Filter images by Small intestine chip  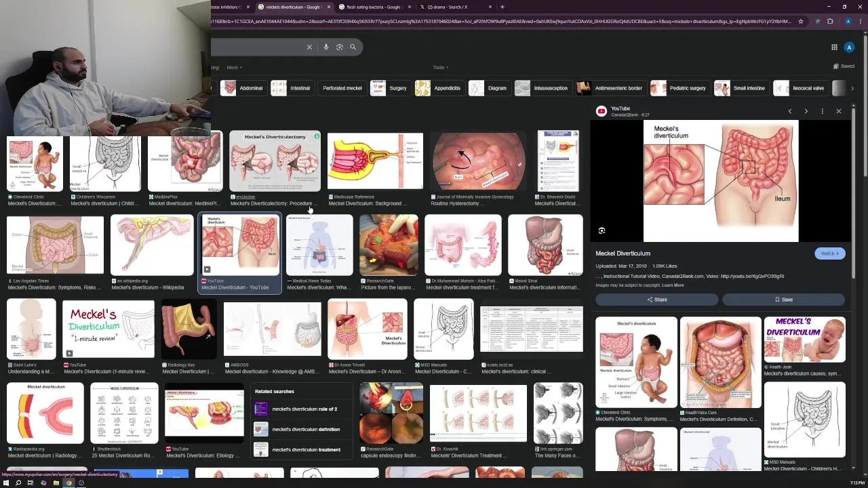click(741, 88)
